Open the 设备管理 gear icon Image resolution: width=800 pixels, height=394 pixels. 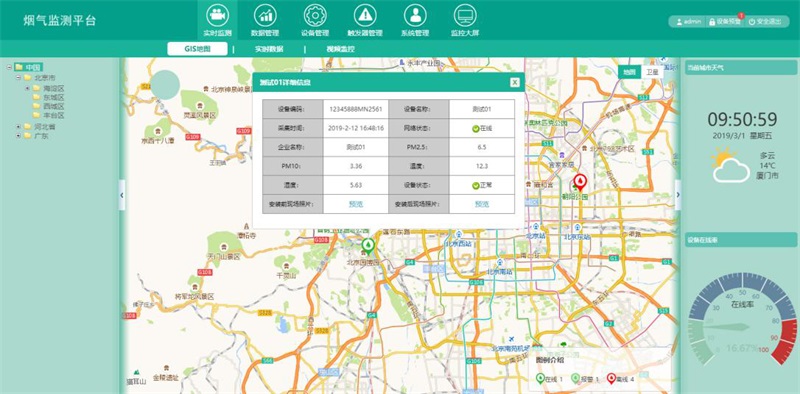315,15
